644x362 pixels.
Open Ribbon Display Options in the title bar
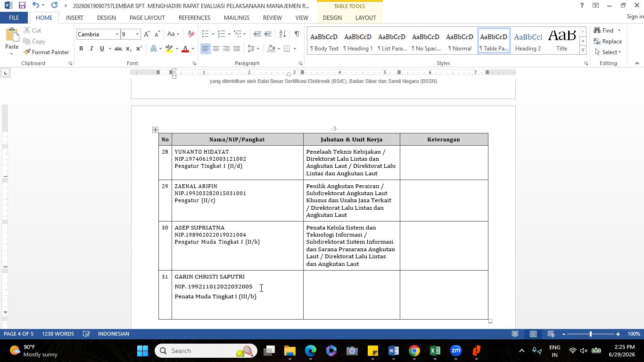pos(595,6)
